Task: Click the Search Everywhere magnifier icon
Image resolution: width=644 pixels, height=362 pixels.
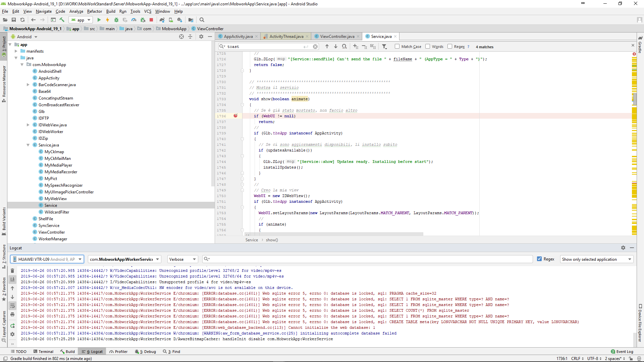Action: [202, 20]
